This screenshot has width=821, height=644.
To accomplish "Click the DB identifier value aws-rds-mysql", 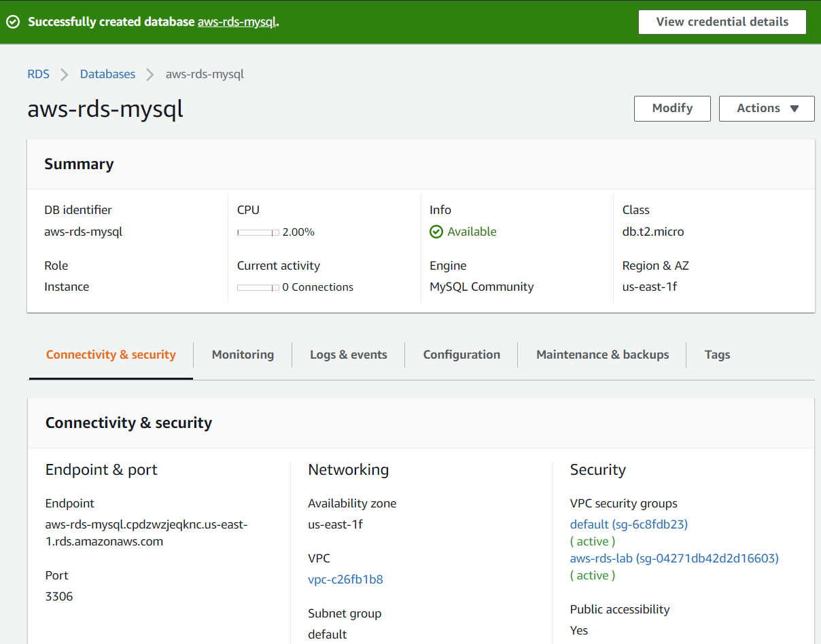I will click(84, 232).
